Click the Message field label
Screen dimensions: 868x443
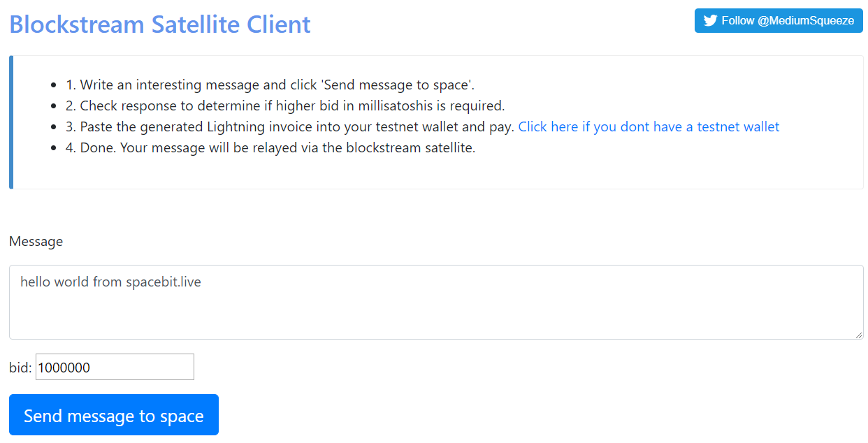click(x=36, y=242)
